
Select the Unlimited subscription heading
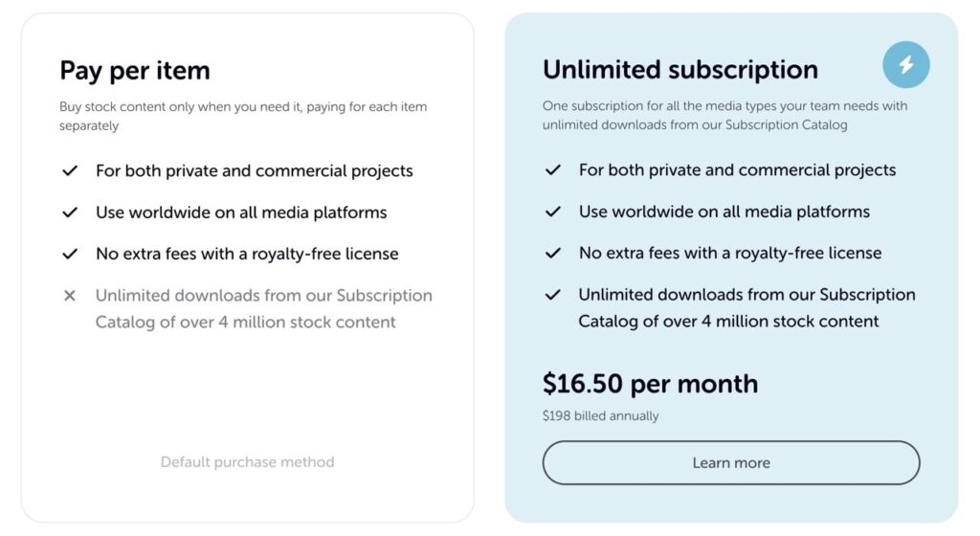click(680, 69)
